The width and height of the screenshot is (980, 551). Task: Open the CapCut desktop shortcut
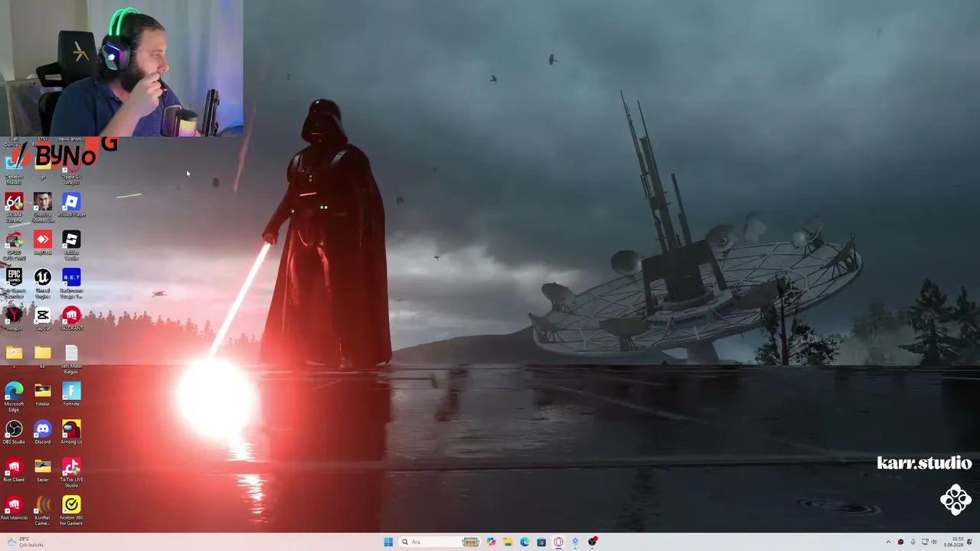coord(43,318)
